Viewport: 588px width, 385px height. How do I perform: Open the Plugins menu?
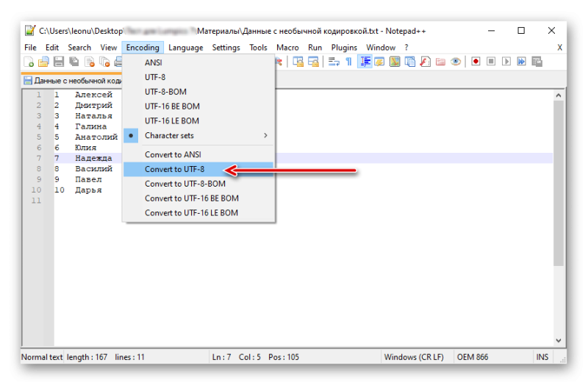[344, 48]
